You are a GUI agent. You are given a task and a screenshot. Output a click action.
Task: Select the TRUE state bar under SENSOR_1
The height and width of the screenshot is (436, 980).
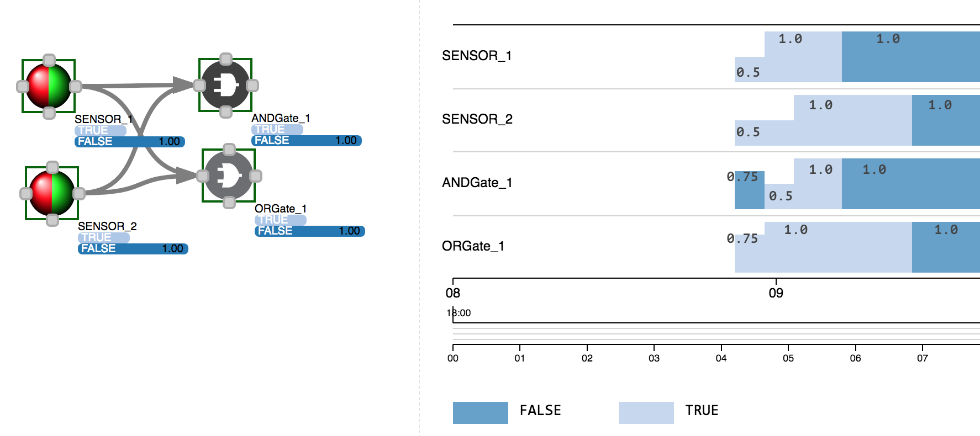click(101, 130)
